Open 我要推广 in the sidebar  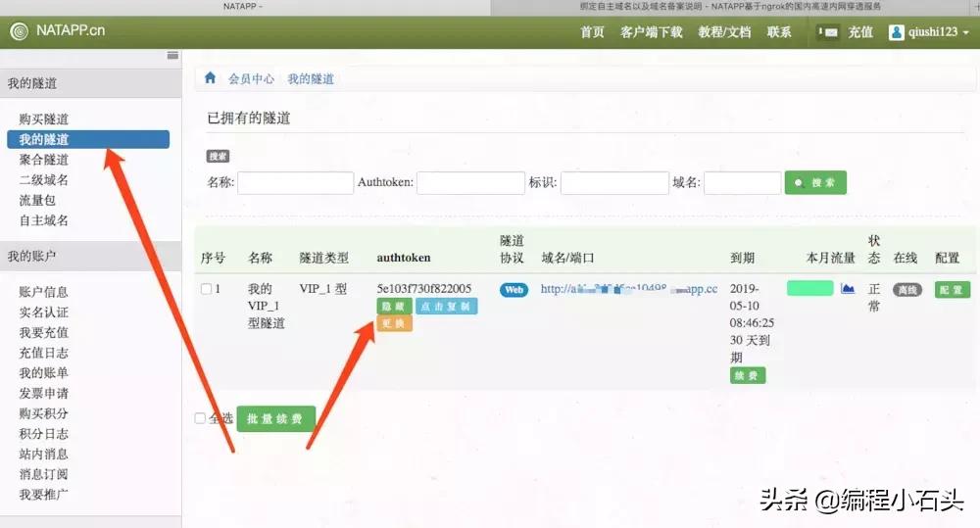[x=44, y=495]
